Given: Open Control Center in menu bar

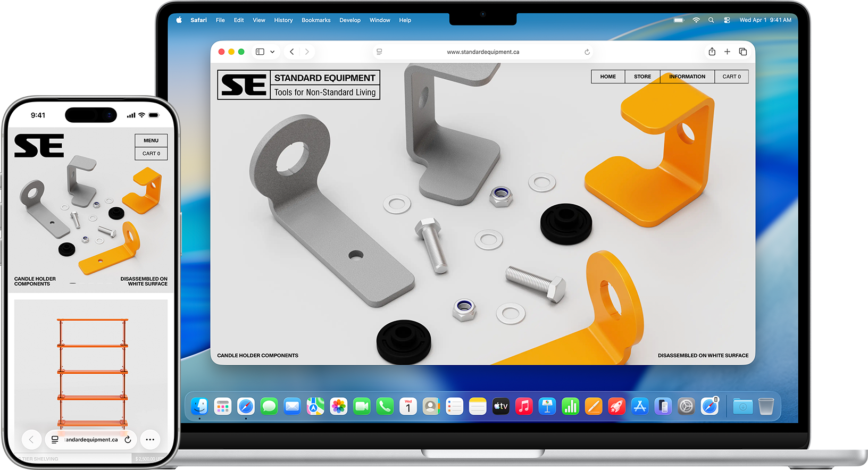Looking at the screenshot, I should pyautogui.click(x=727, y=20).
